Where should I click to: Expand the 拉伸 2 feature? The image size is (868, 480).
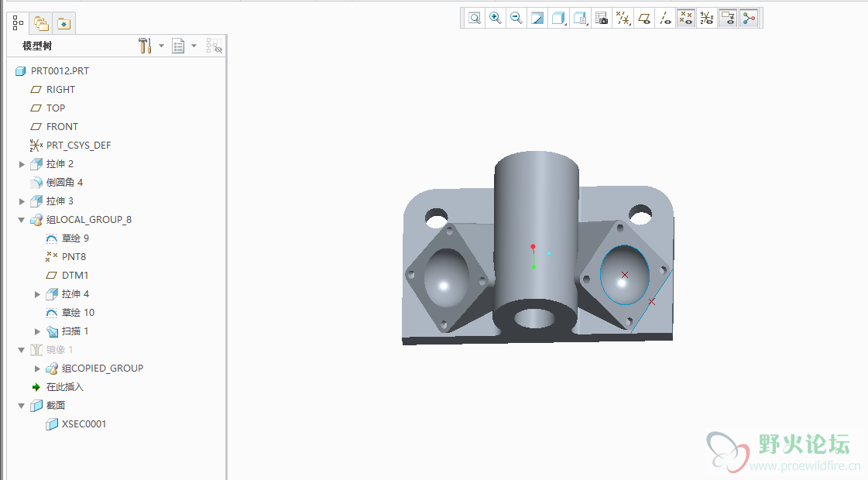(x=22, y=164)
